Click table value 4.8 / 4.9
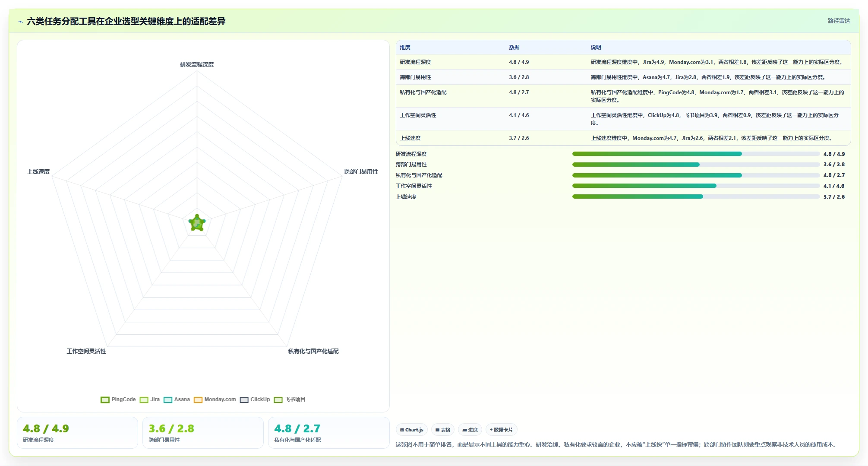This screenshot has height=466, width=868. pyautogui.click(x=519, y=62)
